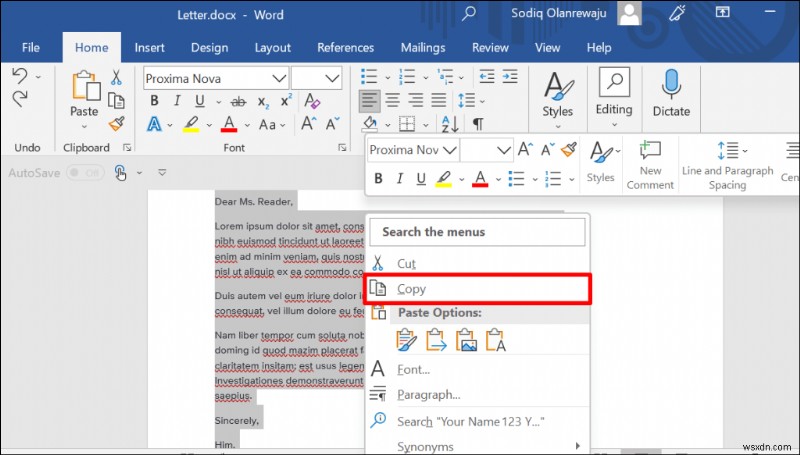Click the title bar search magnifier
The image size is (800, 455).
(x=468, y=14)
